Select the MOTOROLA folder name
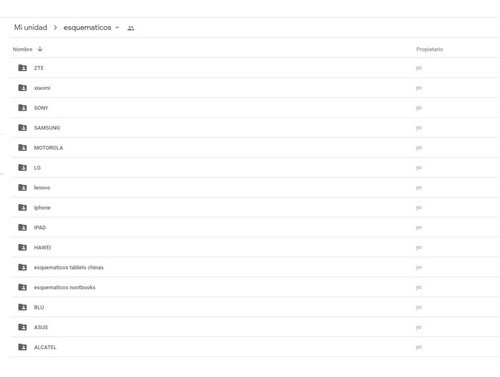 48,148
